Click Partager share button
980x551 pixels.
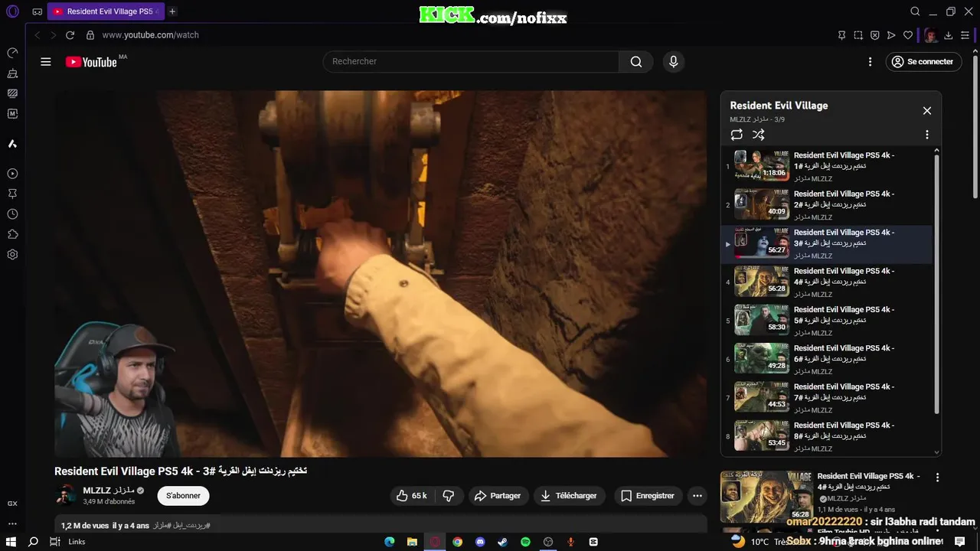(498, 496)
